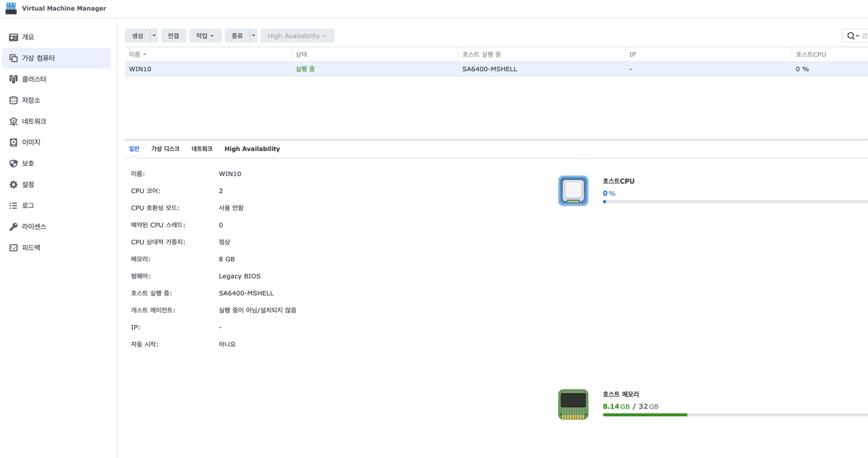
Task: Click the 생성 create button
Action: point(138,36)
